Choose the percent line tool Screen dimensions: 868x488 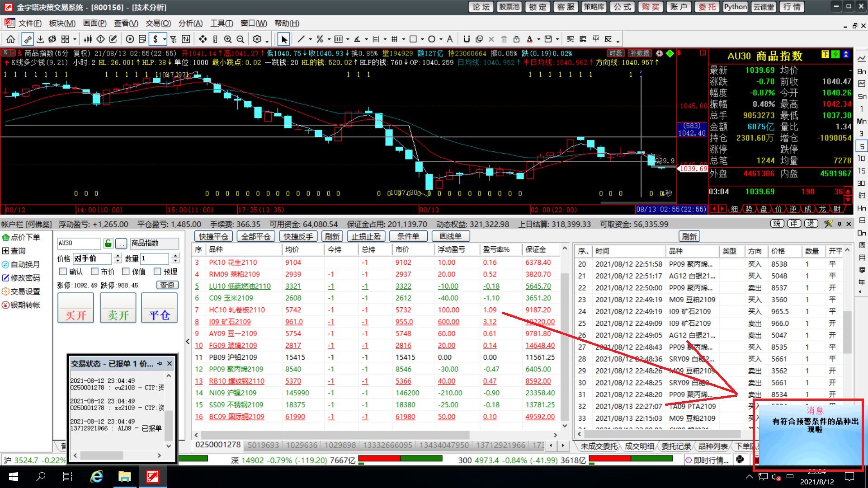pos(320,39)
